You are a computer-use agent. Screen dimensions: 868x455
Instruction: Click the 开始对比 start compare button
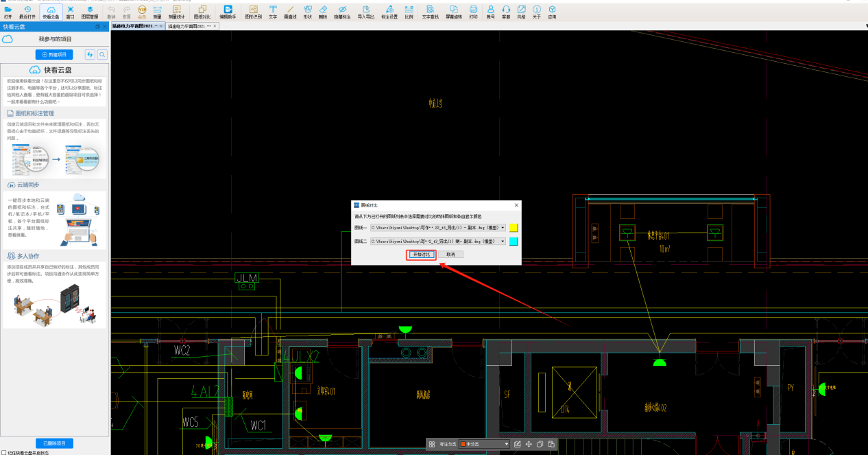(x=421, y=254)
